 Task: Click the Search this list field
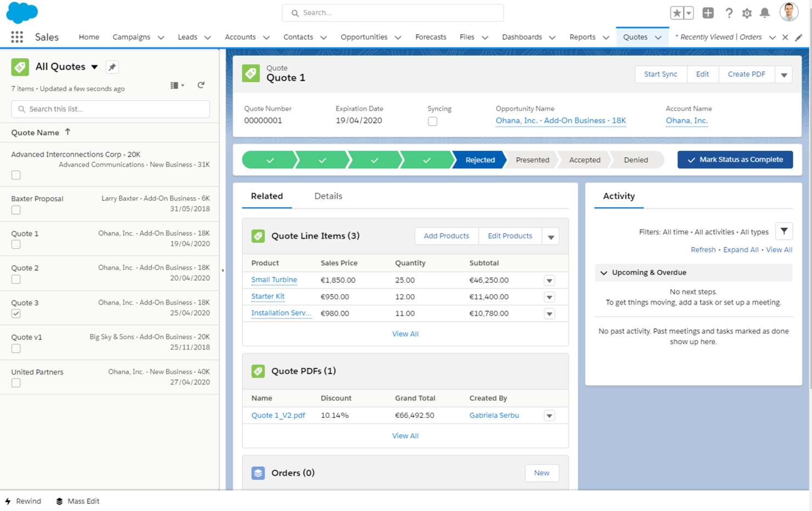pos(110,109)
